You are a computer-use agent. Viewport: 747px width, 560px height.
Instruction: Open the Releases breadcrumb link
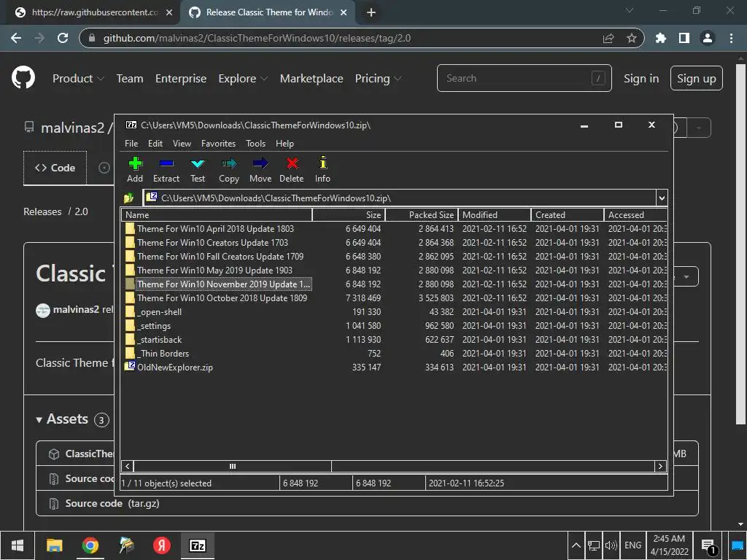42,211
